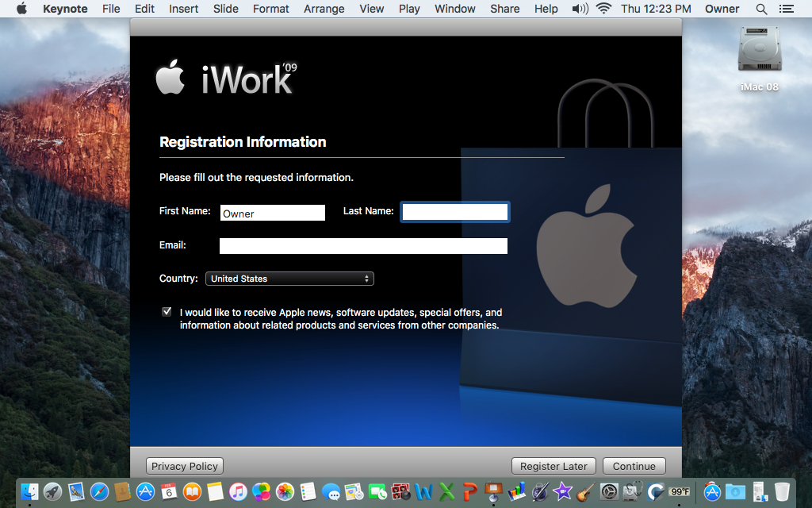Open the Arrange menu
Image resolution: width=812 pixels, height=508 pixels.
[324, 9]
